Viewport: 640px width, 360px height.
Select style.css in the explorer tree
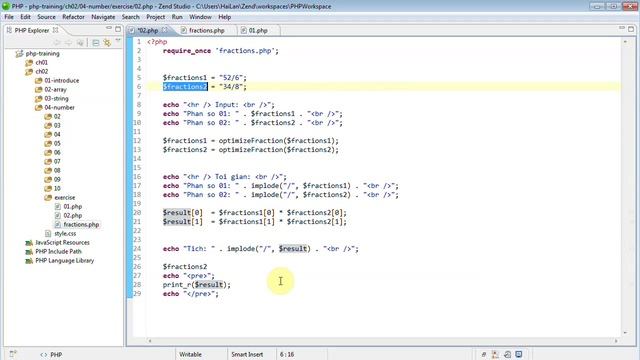pyautogui.click(x=65, y=233)
